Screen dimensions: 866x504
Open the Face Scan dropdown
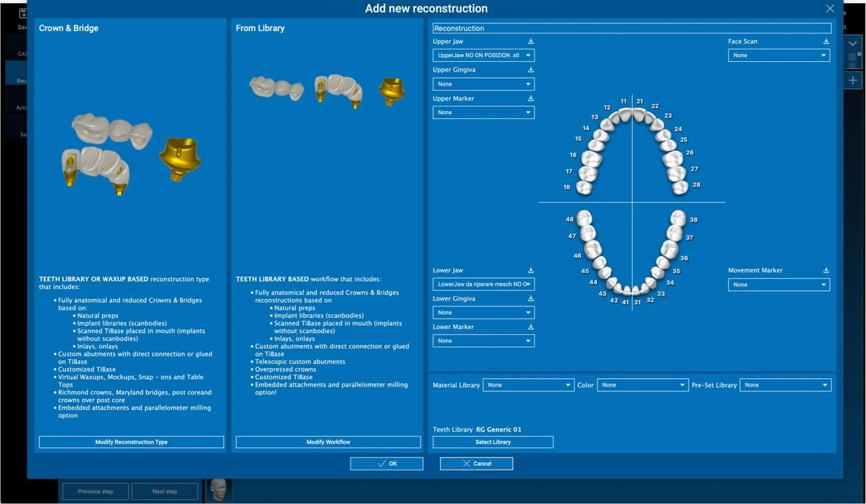click(x=779, y=55)
